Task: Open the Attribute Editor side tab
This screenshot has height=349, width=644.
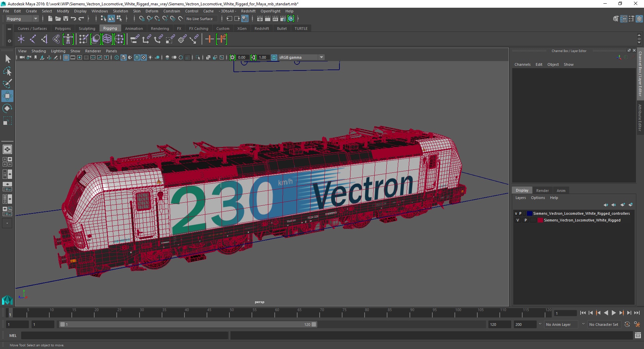Action: [640, 117]
